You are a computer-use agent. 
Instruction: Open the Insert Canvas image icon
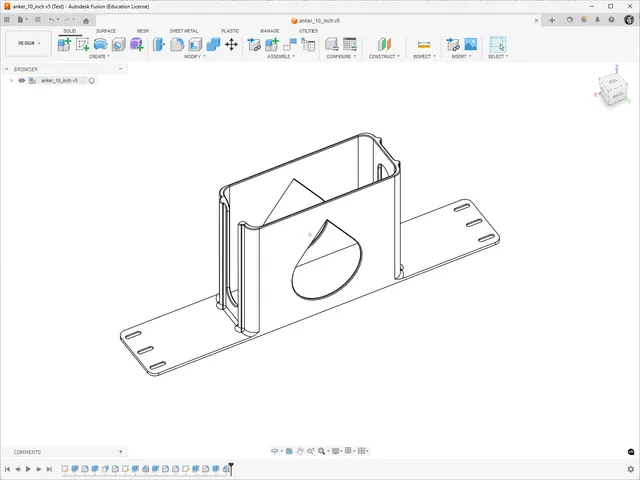[471, 44]
